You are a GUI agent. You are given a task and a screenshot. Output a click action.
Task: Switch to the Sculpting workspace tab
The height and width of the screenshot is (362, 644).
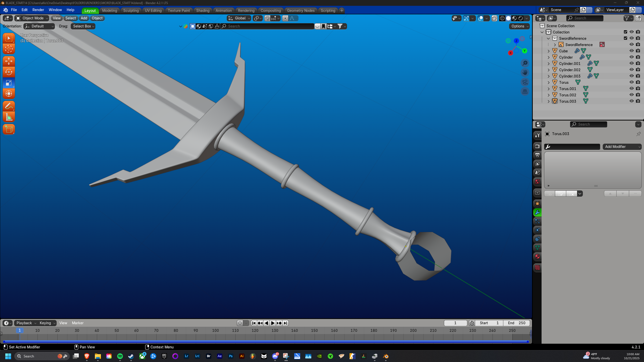pos(131,11)
